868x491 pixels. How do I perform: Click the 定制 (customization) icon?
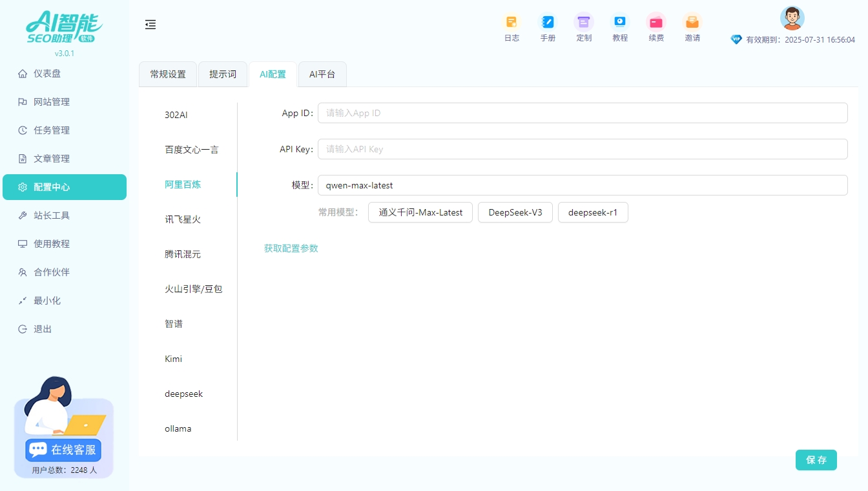(x=584, y=26)
